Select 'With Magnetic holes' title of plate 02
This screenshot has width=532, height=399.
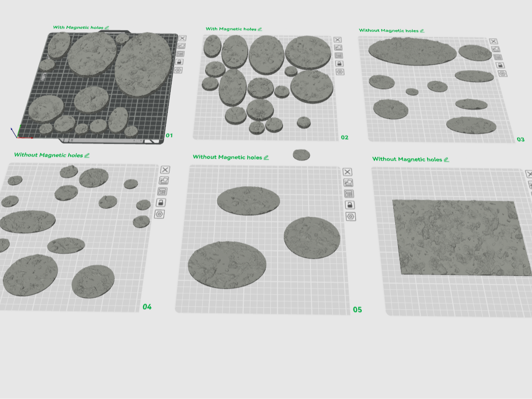click(x=231, y=29)
